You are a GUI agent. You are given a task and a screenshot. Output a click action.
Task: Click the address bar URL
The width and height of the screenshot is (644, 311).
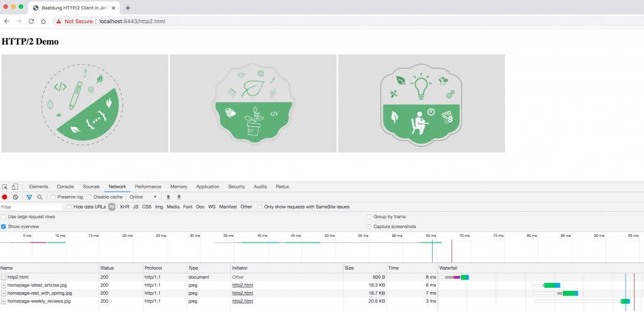[x=132, y=21]
